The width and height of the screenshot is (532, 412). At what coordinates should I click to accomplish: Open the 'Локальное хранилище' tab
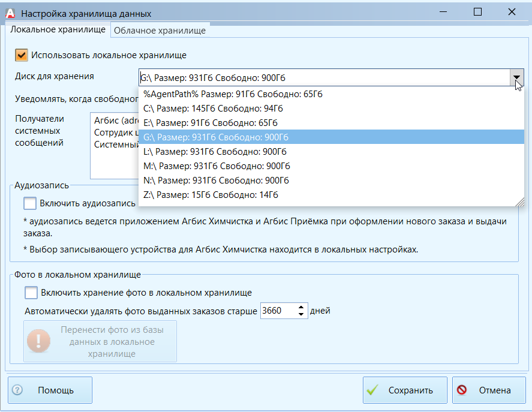click(x=58, y=29)
